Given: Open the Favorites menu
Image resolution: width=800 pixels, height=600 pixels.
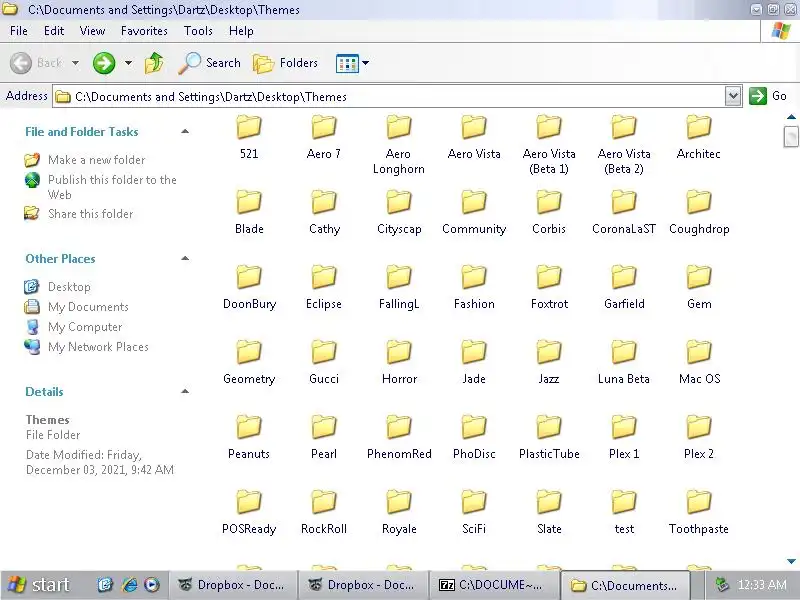Looking at the screenshot, I should point(144,31).
